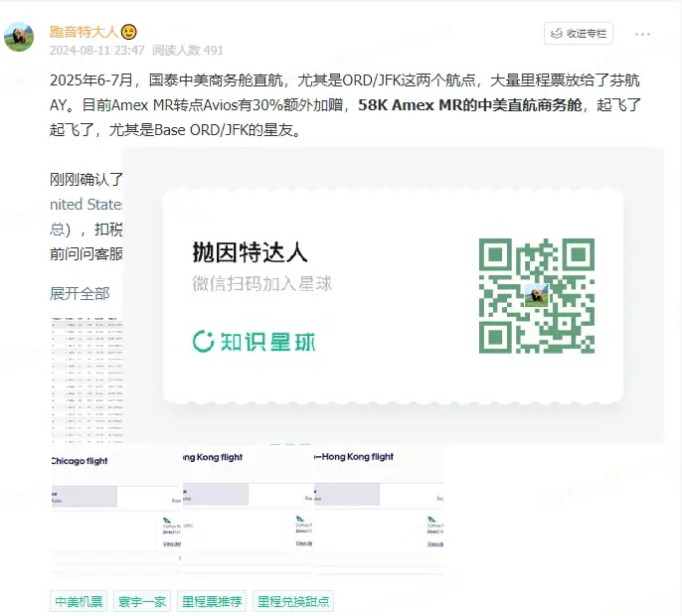The image size is (682, 616).
Task: Open the middle Hong Kong flight thumbnail
Action: (x=248, y=511)
